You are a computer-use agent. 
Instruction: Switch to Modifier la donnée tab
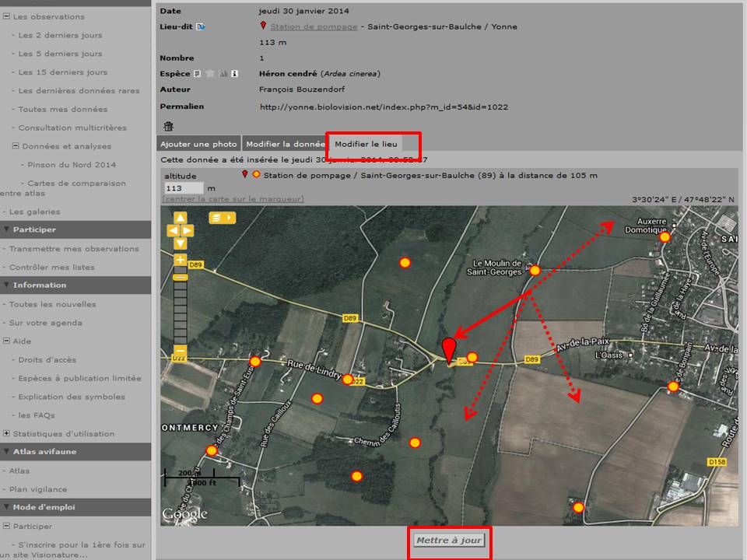286,144
